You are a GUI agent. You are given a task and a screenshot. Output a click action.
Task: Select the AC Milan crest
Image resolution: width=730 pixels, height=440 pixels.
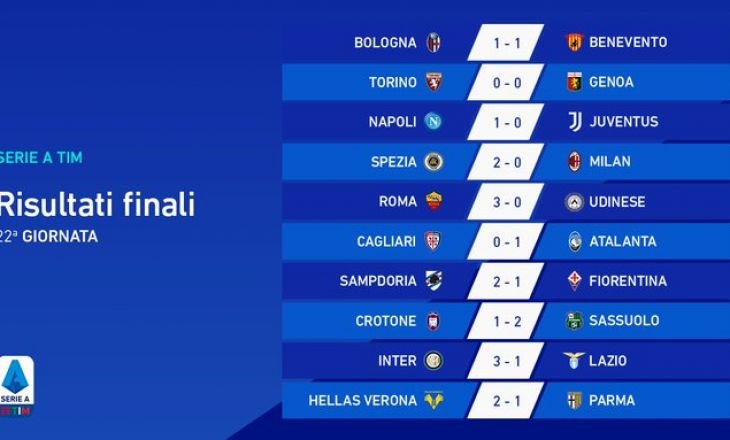coord(574,162)
